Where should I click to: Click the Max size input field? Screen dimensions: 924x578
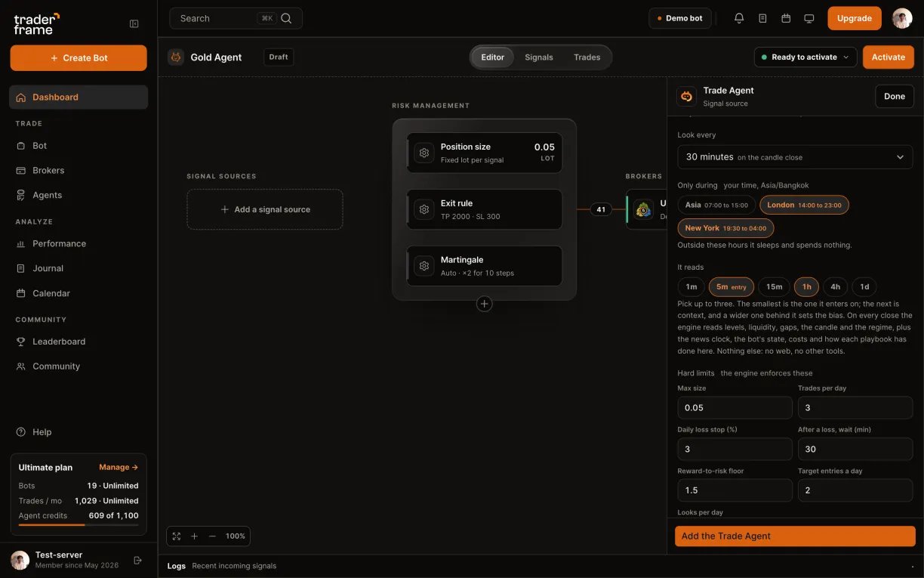coord(735,407)
